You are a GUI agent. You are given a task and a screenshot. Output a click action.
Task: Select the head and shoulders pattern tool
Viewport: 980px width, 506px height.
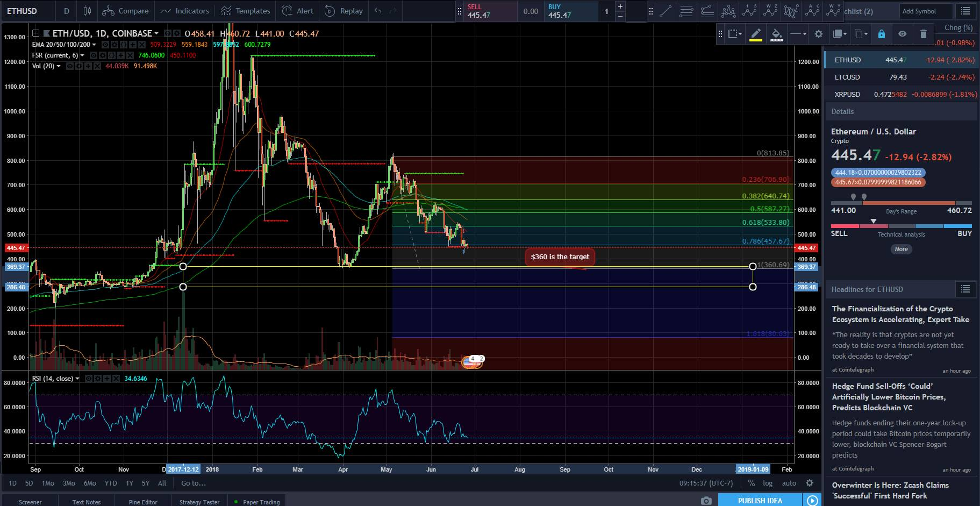728,11
